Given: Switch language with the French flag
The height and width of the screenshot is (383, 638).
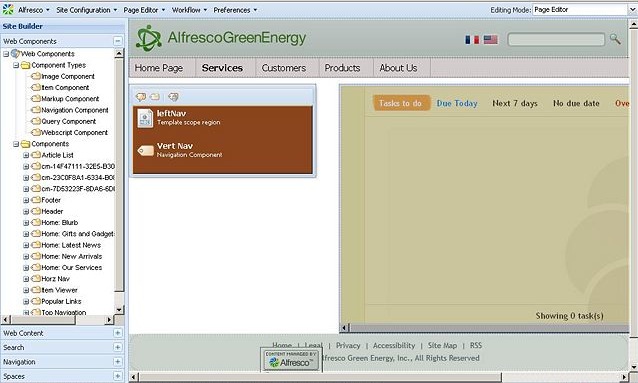Looking at the screenshot, I should click(472, 39).
